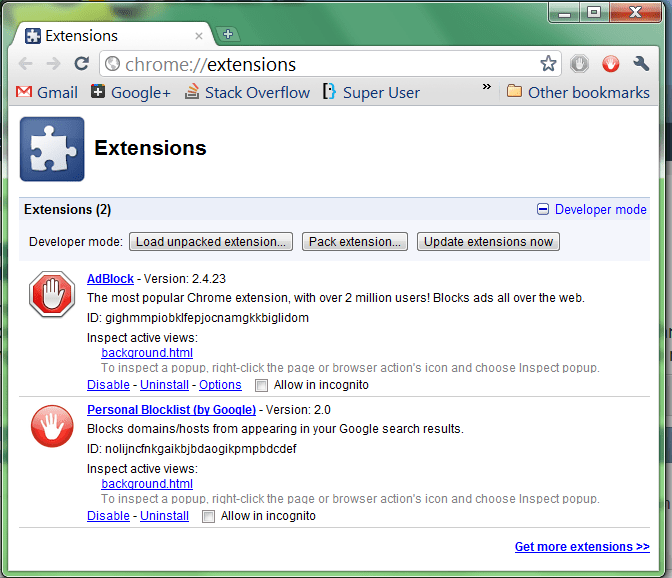Select the Extensions tab

(x=112, y=36)
